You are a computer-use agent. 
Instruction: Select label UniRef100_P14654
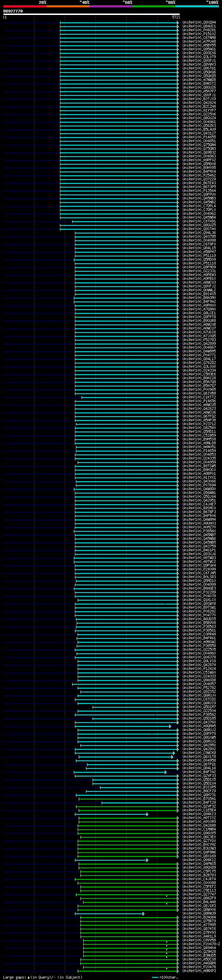coord(199,451)
